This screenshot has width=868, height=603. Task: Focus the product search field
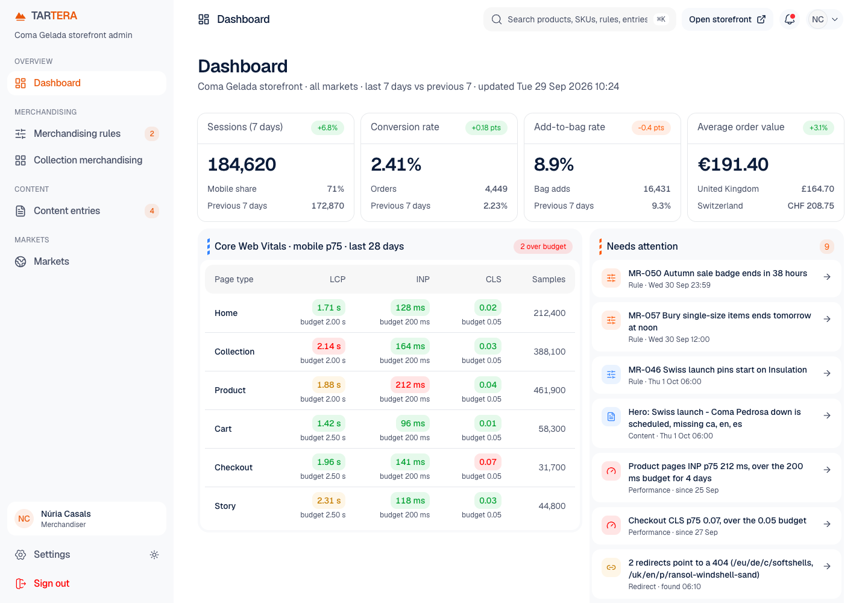point(579,19)
